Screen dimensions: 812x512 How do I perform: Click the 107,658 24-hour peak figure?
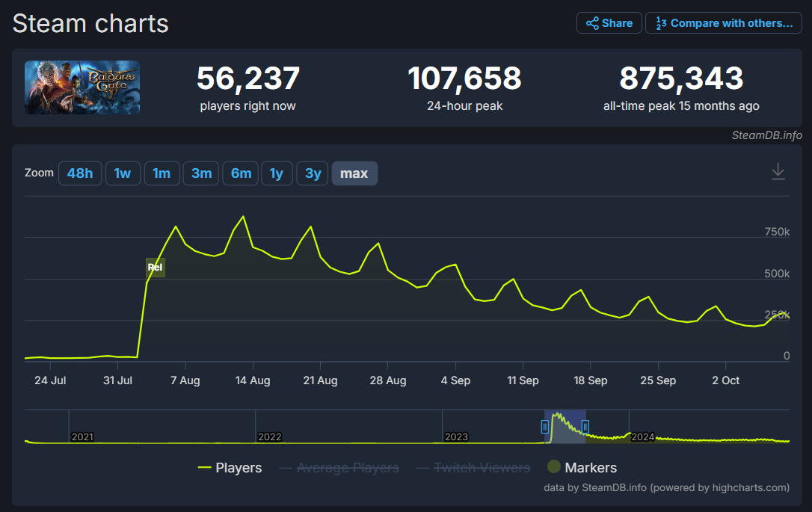pyautogui.click(x=464, y=78)
